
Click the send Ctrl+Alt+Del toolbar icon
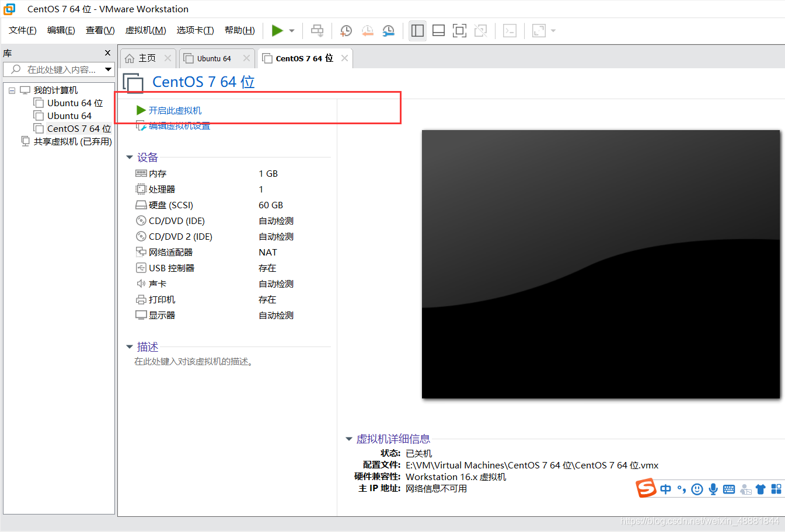tap(317, 30)
